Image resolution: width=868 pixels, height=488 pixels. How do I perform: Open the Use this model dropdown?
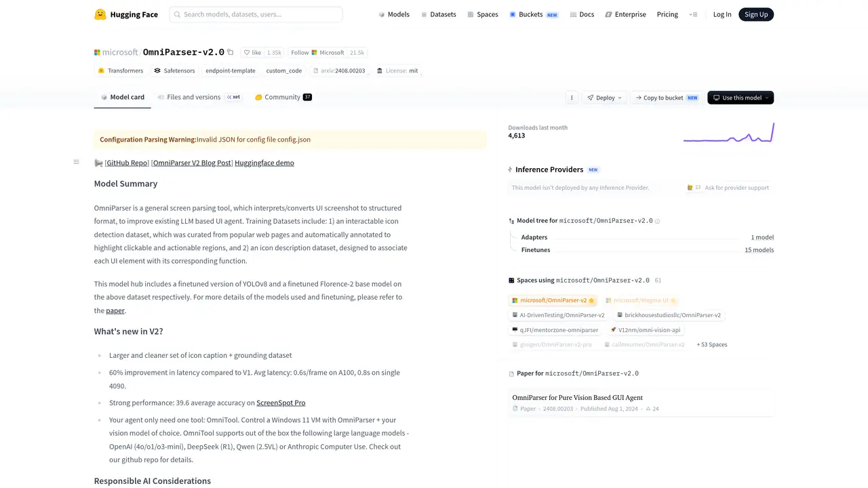coord(741,98)
